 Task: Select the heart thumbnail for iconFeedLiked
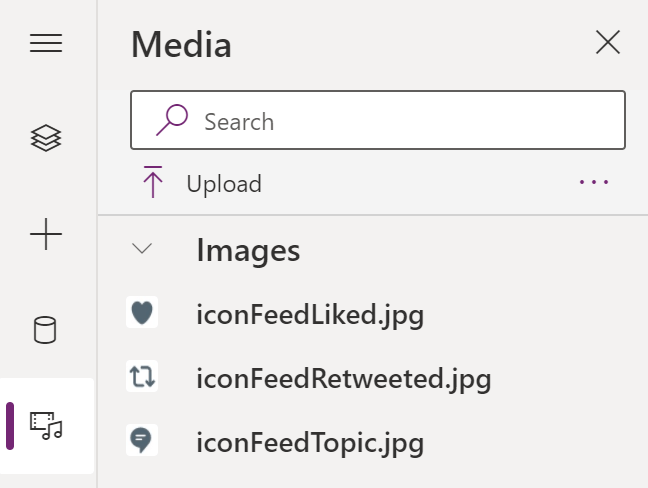tap(142, 314)
